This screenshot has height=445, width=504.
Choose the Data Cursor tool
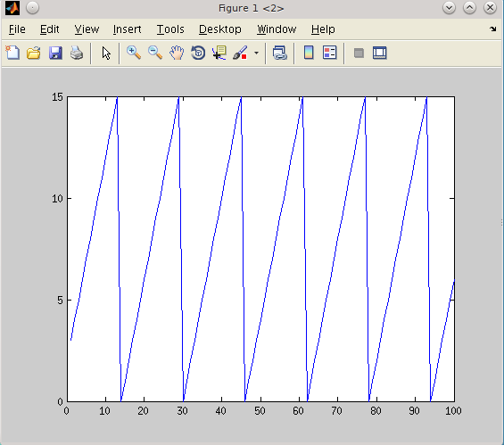(219, 53)
